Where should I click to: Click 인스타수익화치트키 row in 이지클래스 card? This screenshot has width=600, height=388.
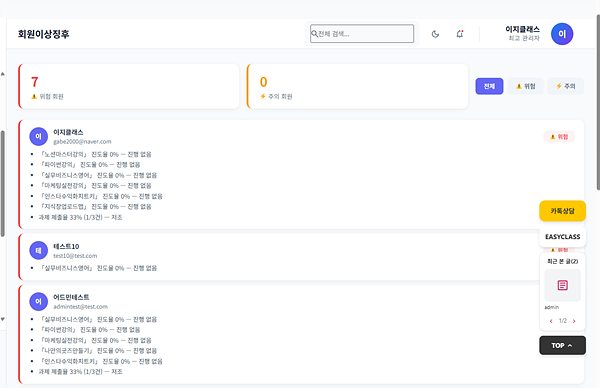pos(101,196)
